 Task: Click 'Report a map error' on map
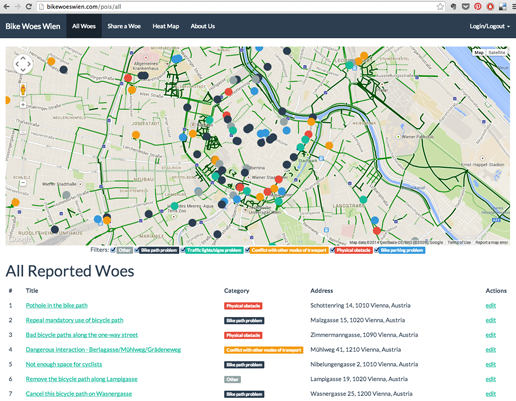(x=491, y=242)
